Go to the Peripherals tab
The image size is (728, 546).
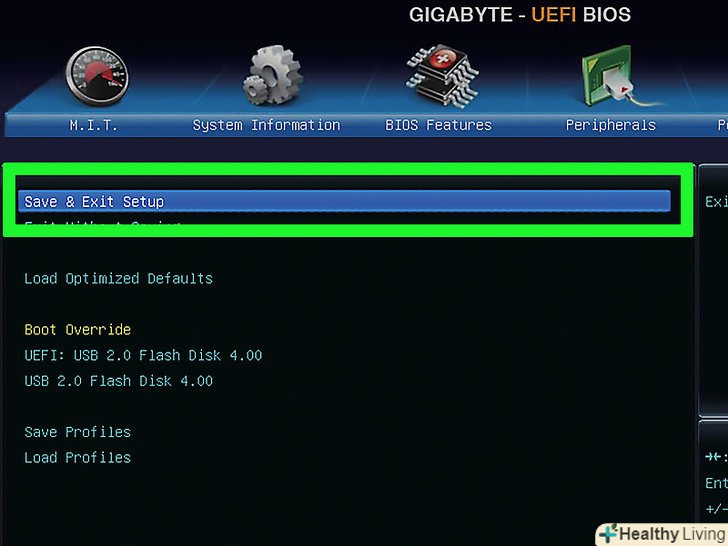tap(611, 125)
